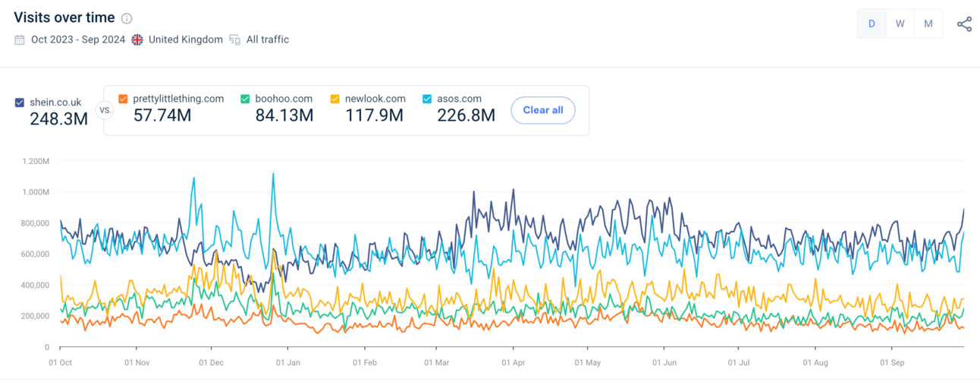This screenshot has height=388, width=980.
Task: Click the 01 Jan x-axis label
Action: (x=288, y=363)
